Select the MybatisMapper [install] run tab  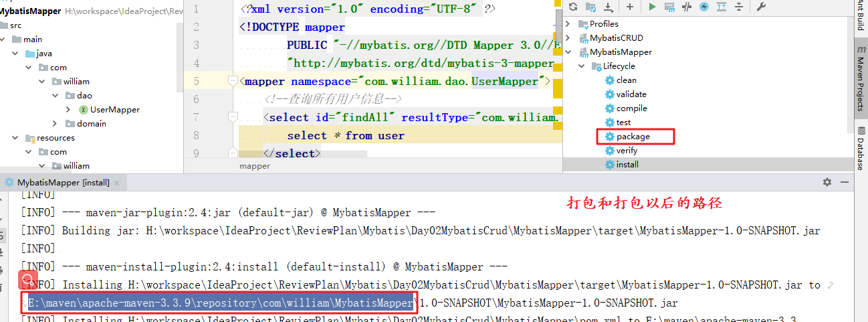62,182
